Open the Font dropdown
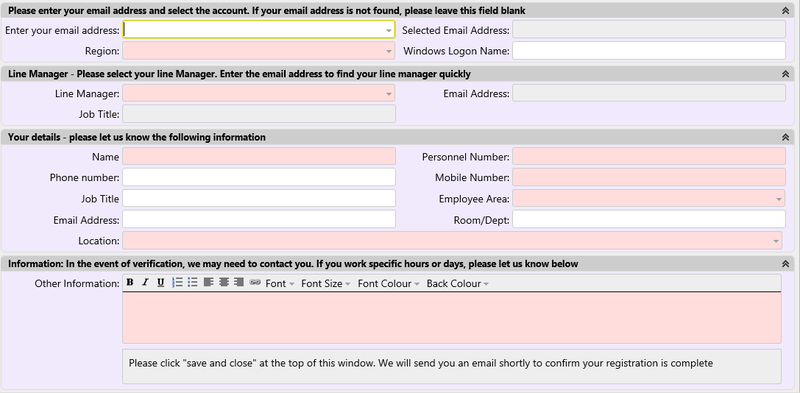The image size is (800, 393). point(280,283)
